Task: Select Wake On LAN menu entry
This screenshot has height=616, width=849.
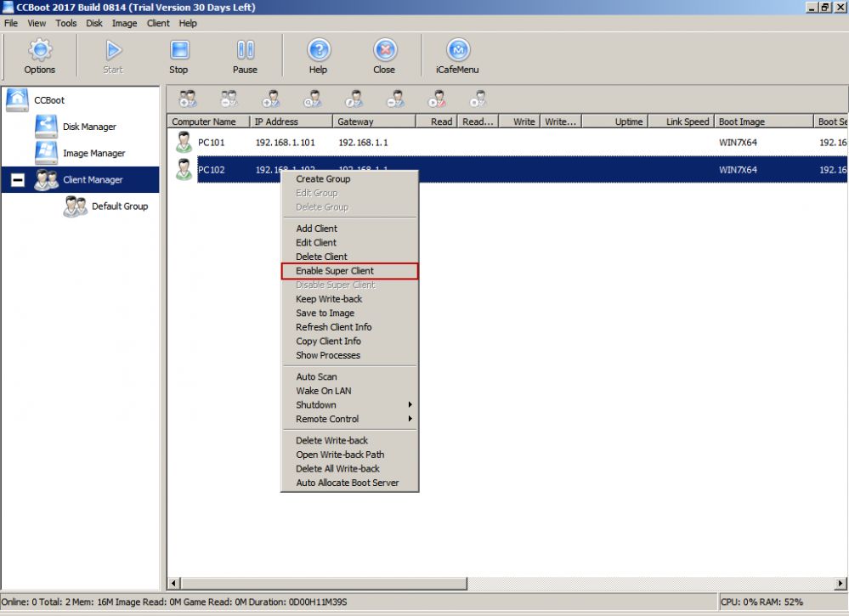Action: [x=350, y=391]
